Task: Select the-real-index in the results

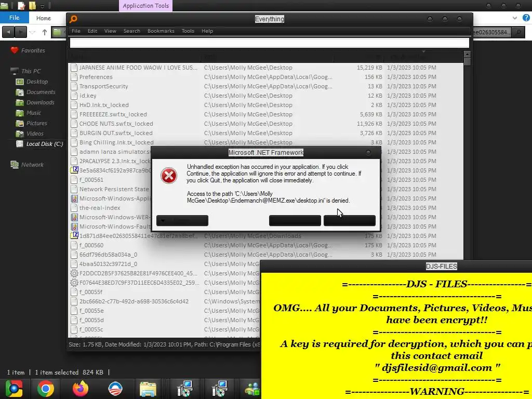Action: 100,208
